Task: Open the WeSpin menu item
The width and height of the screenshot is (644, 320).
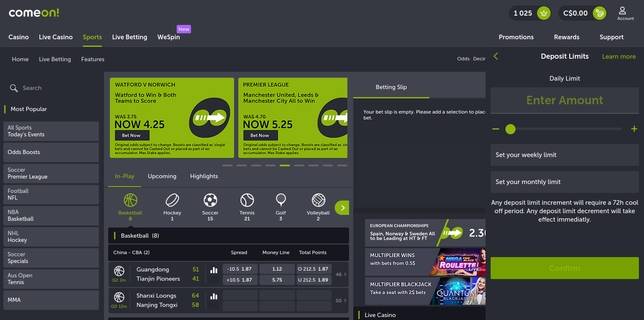Action: click(x=169, y=37)
